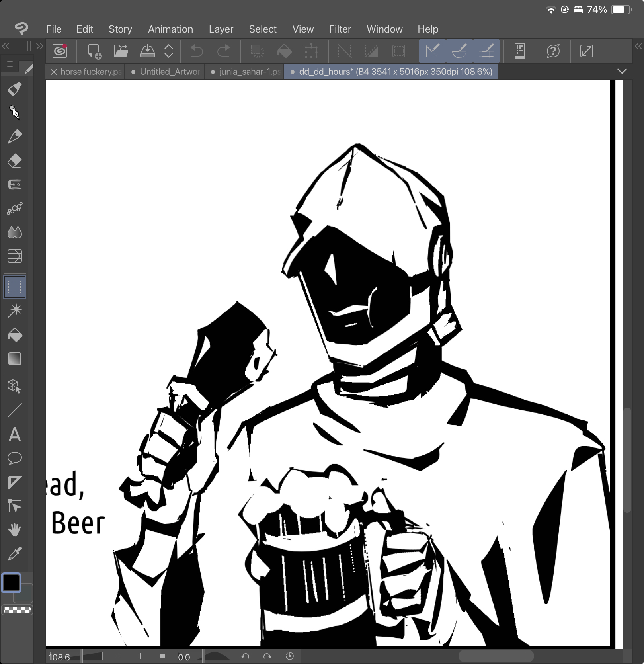Select the Eraser tool
This screenshot has height=664, width=644.
15,161
